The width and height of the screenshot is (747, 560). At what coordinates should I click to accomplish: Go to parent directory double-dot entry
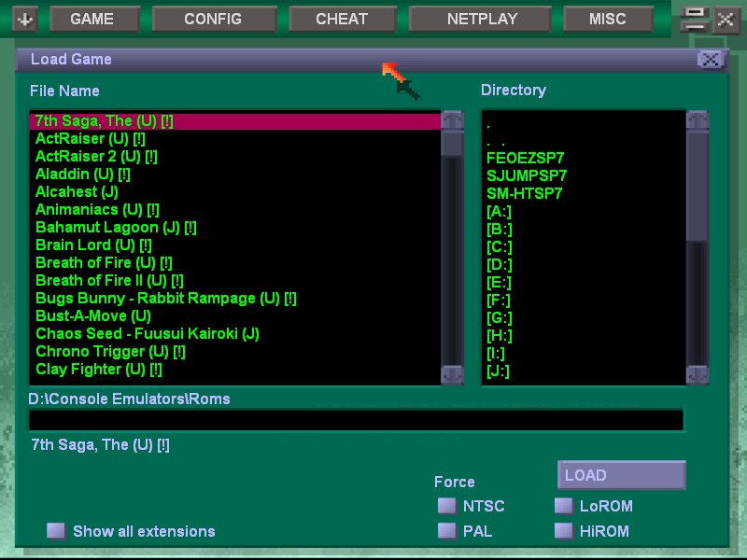click(584, 142)
